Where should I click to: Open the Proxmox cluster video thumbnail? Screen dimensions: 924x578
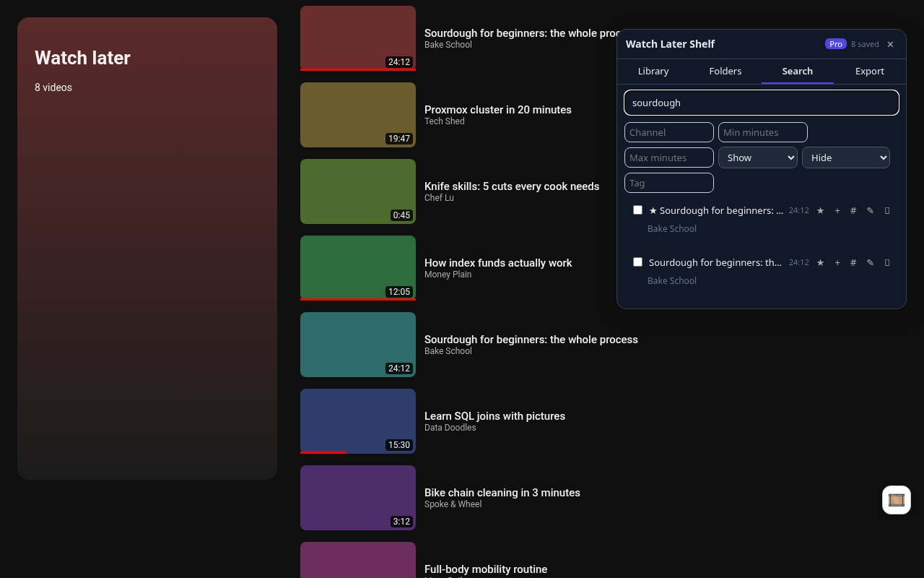click(x=358, y=115)
